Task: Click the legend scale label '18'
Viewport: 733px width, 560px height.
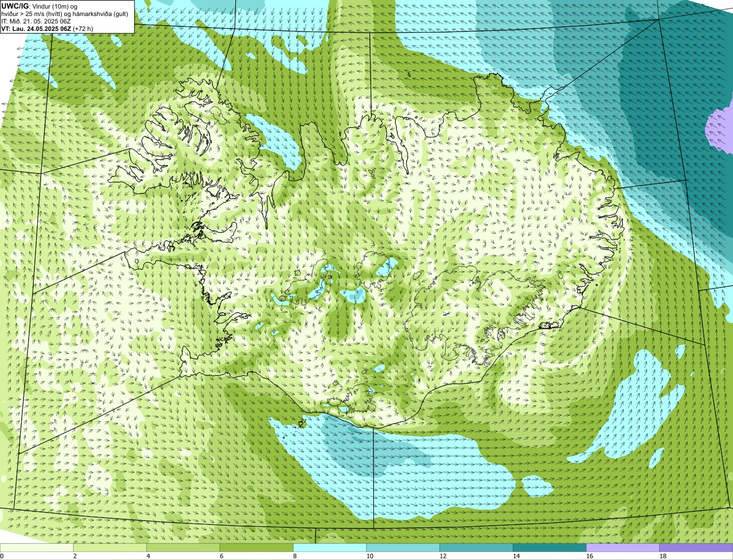Action: coord(663,556)
